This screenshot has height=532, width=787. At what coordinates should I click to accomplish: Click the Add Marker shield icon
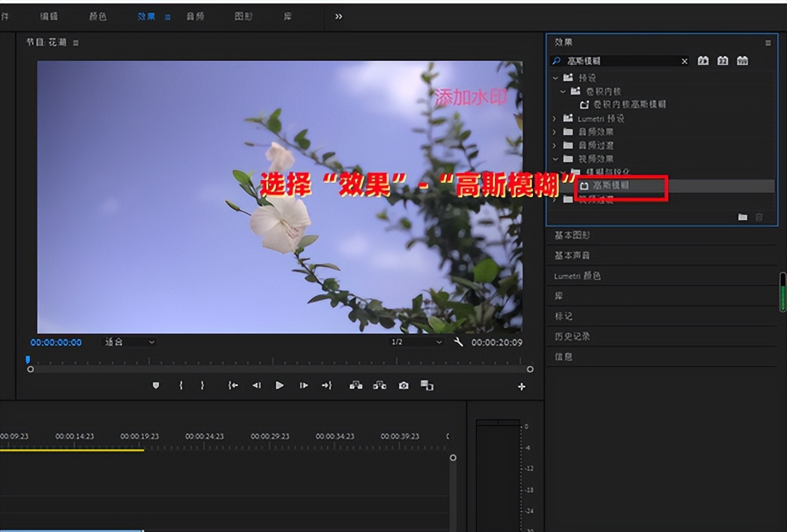[x=156, y=385]
